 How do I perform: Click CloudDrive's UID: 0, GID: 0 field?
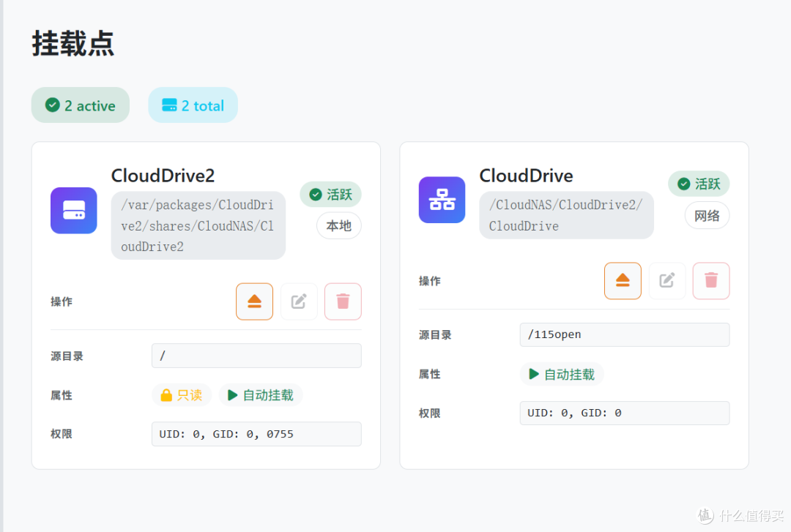(x=625, y=413)
